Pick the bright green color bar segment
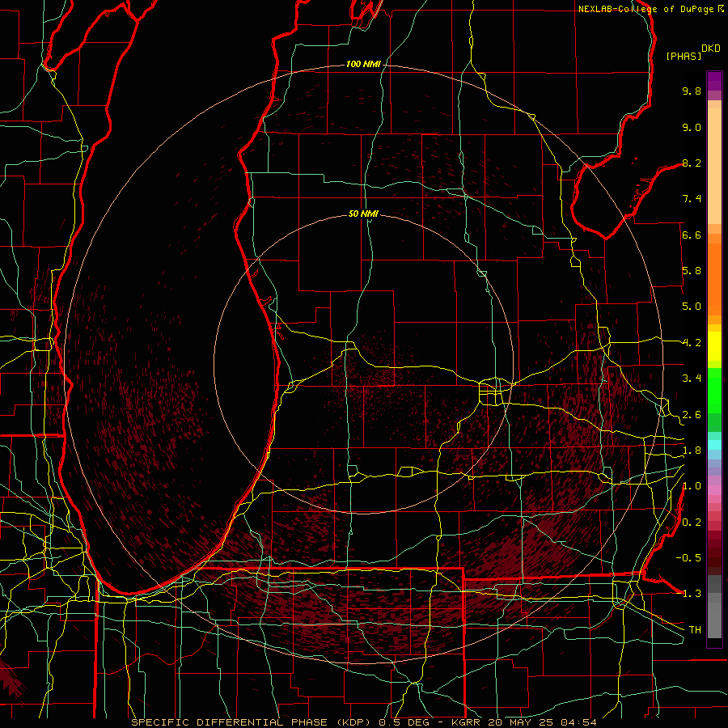Viewport: 728px width, 728px height. 714,390
